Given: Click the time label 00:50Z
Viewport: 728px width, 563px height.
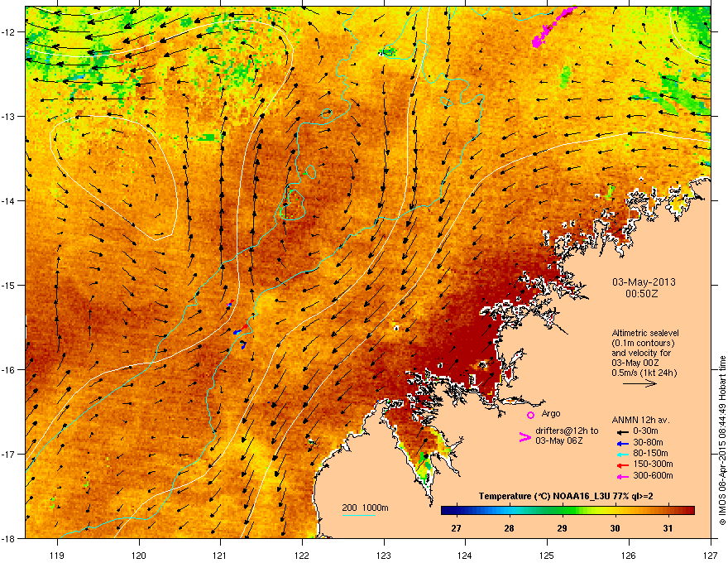Looking at the screenshot, I should pos(642,294).
